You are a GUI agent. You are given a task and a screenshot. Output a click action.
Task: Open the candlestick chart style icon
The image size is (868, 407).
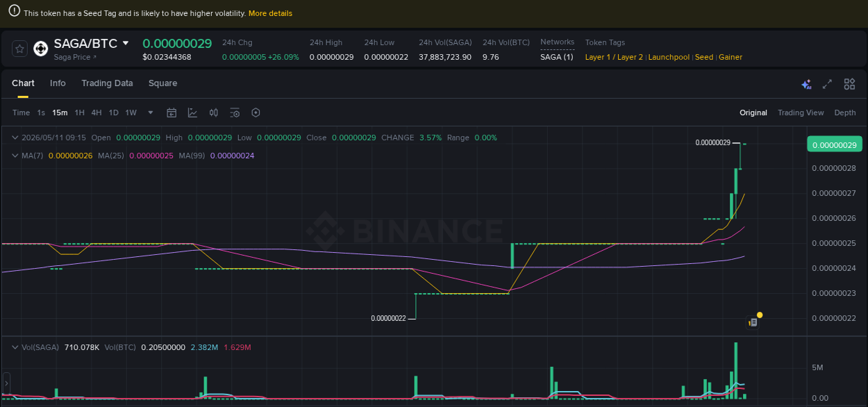tap(214, 113)
